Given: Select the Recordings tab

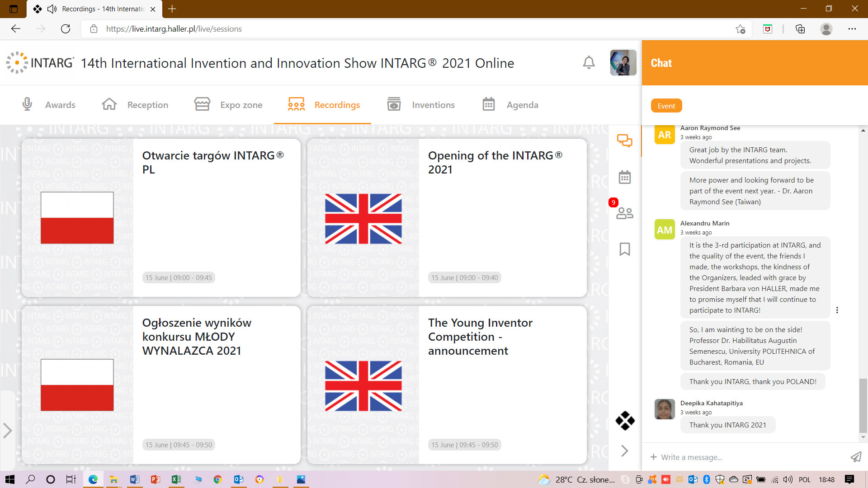Looking at the screenshot, I should (324, 105).
